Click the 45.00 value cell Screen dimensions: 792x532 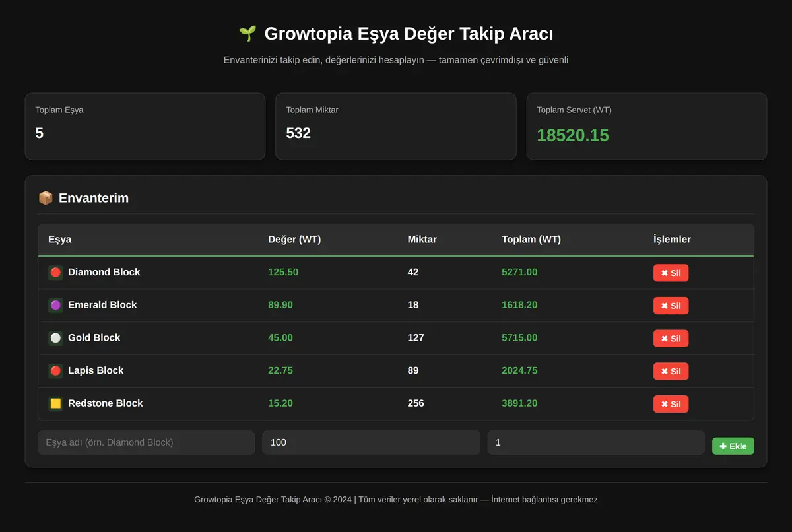[280, 337]
